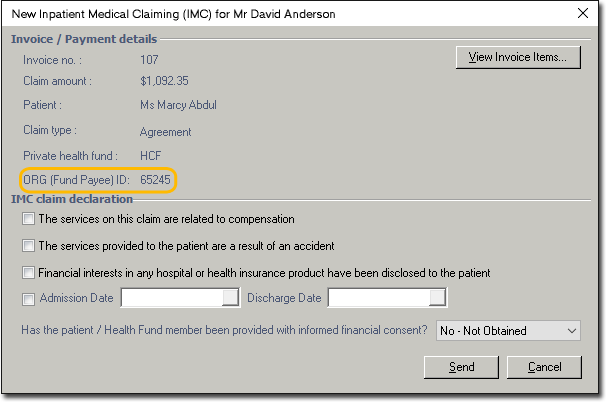Enable the result of an accident checkbox
Image resolution: width=606 pixels, height=402 pixels.
(28, 245)
